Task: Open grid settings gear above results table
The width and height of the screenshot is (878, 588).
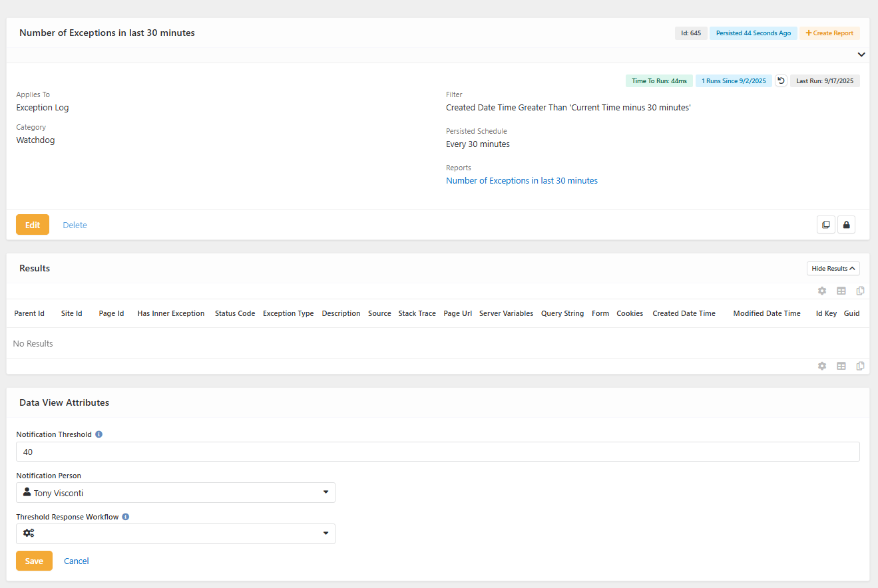Action: (822, 291)
